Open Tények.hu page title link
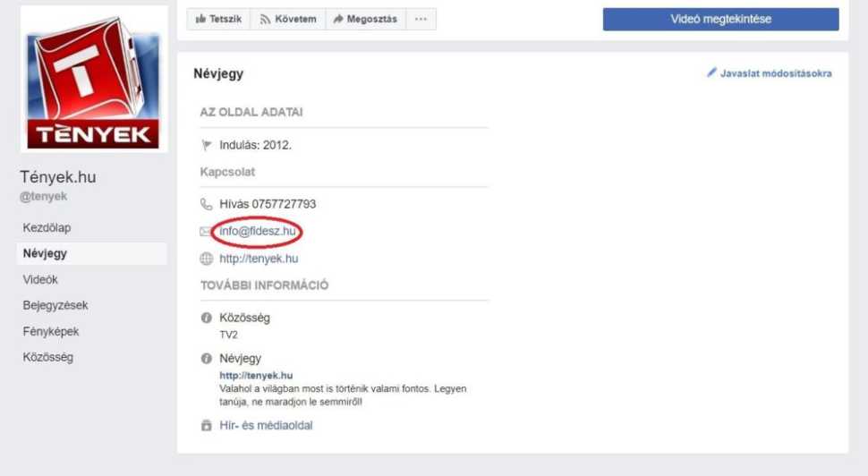This screenshot has width=868, height=476. tap(57, 177)
